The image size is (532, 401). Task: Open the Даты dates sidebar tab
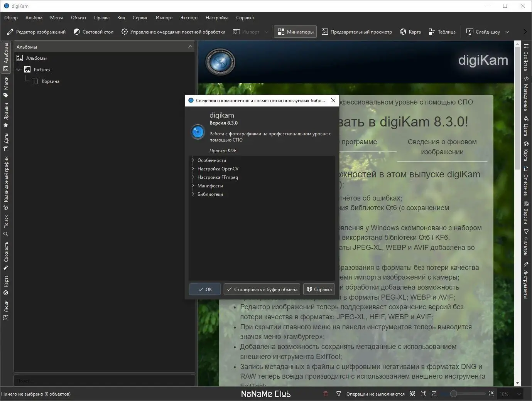click(x=6, y=142)
